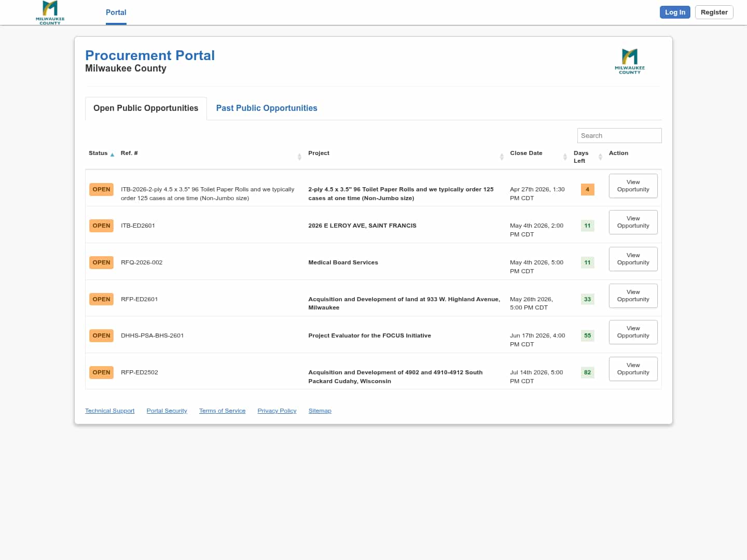Switch to Past Public Opportunities tab
This screenshot has height=560, width=747.
click(267, 108)
